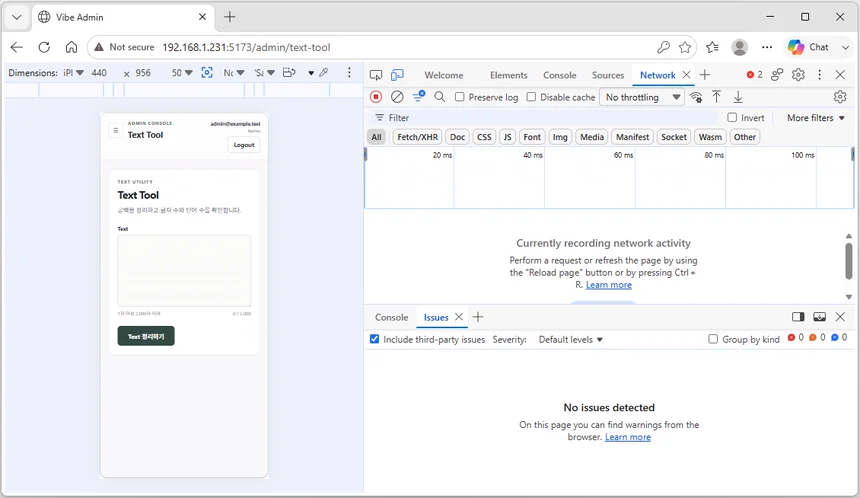Select the drawer Issues tab
This screenshot has width=860, height=498.
coord(435,317)
